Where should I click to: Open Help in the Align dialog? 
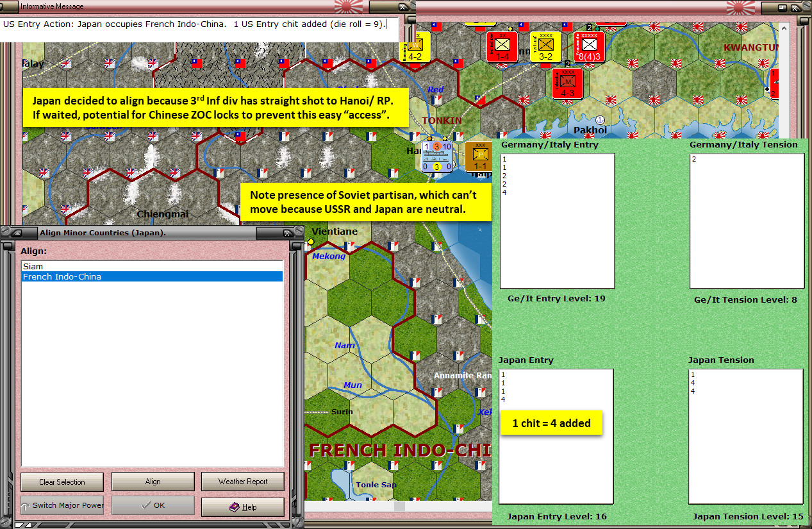pyautogui.click(x=243, y=507)
